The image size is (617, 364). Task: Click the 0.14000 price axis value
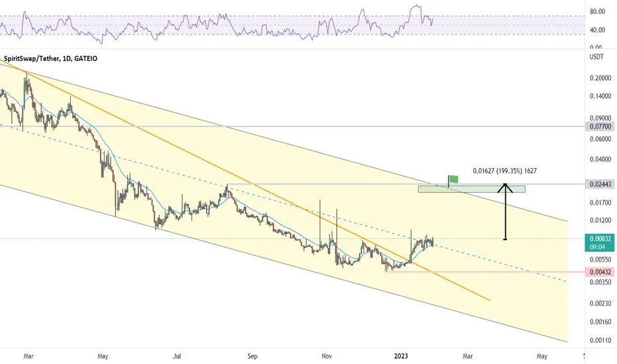(x=600, y=96)
